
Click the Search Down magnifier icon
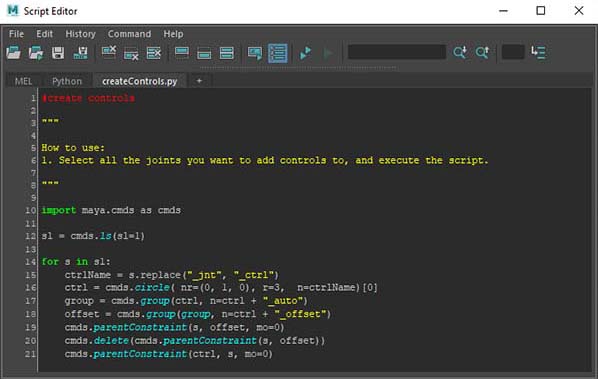(460, 52)
